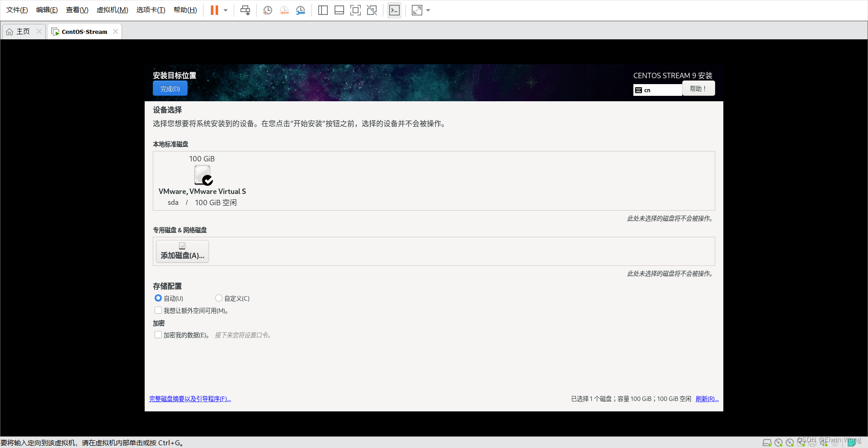Image resolution: width=868 pixels, height=448 pixels.
Task: Open the 编辑(E) menu
Action: (x=47, y=10)
